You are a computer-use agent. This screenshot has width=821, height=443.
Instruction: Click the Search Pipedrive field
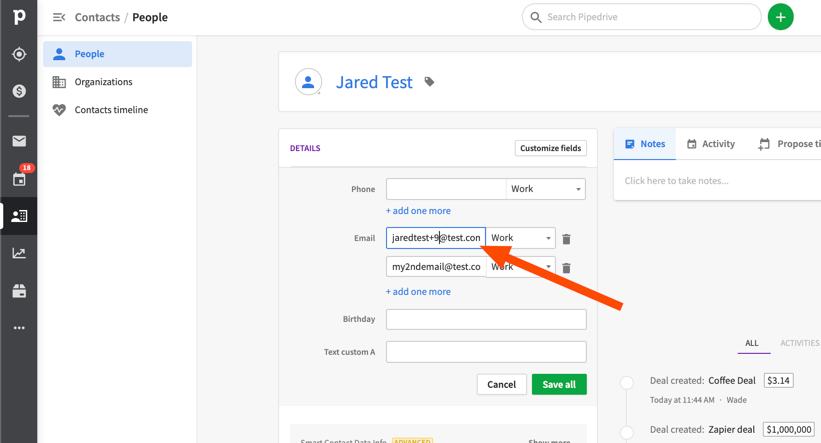point(641,17)
